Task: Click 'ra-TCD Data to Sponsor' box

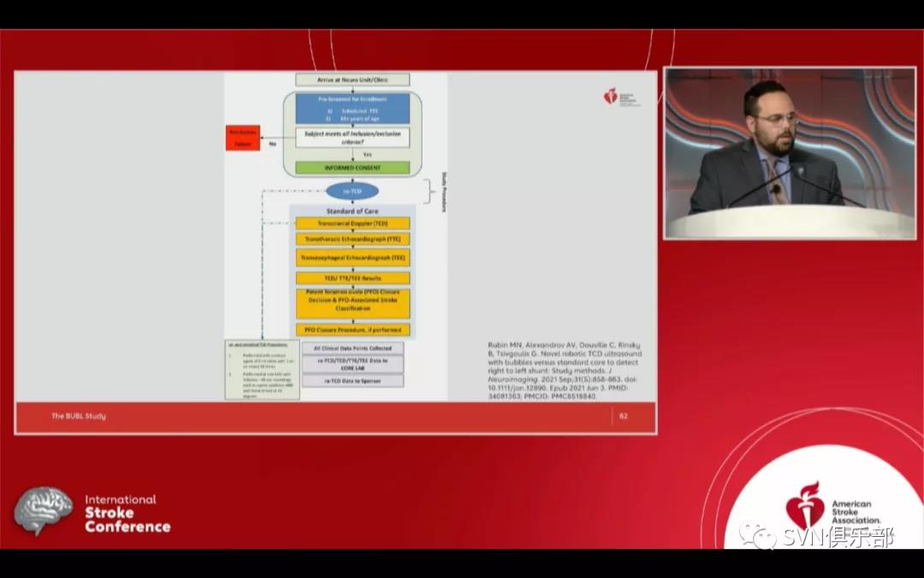Action: coord(352,382)
